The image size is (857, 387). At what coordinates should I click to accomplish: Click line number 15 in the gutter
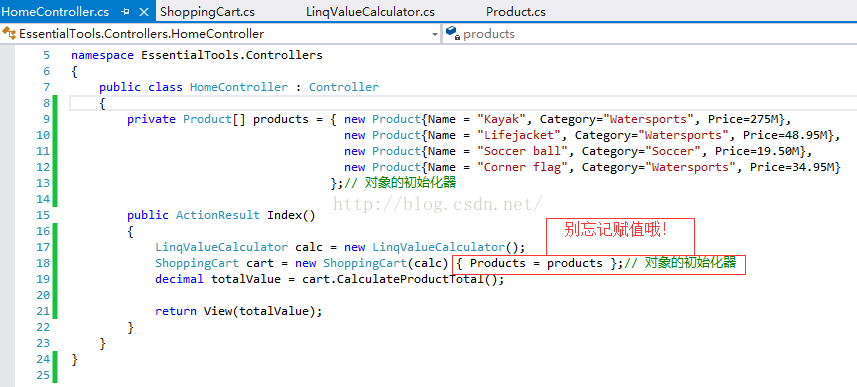[43, 215]
